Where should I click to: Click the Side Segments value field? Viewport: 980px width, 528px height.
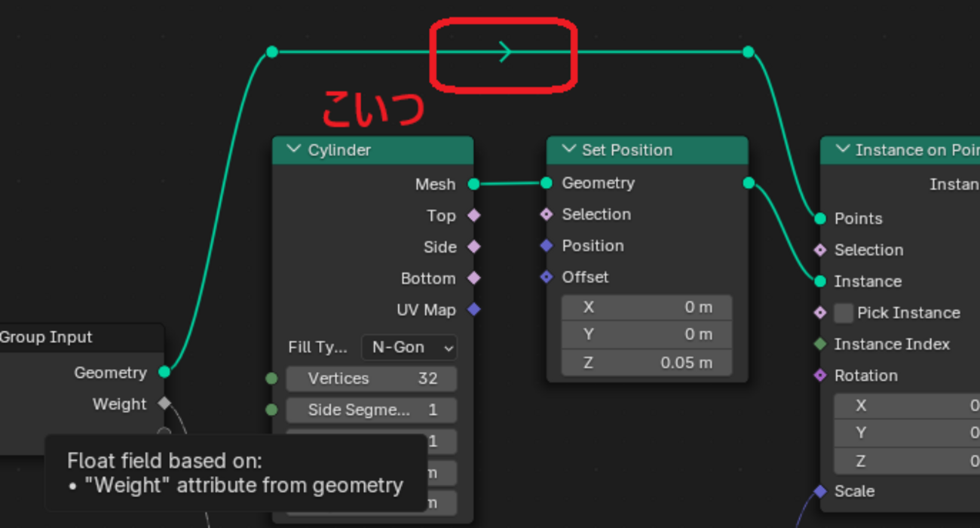(371, 410)
